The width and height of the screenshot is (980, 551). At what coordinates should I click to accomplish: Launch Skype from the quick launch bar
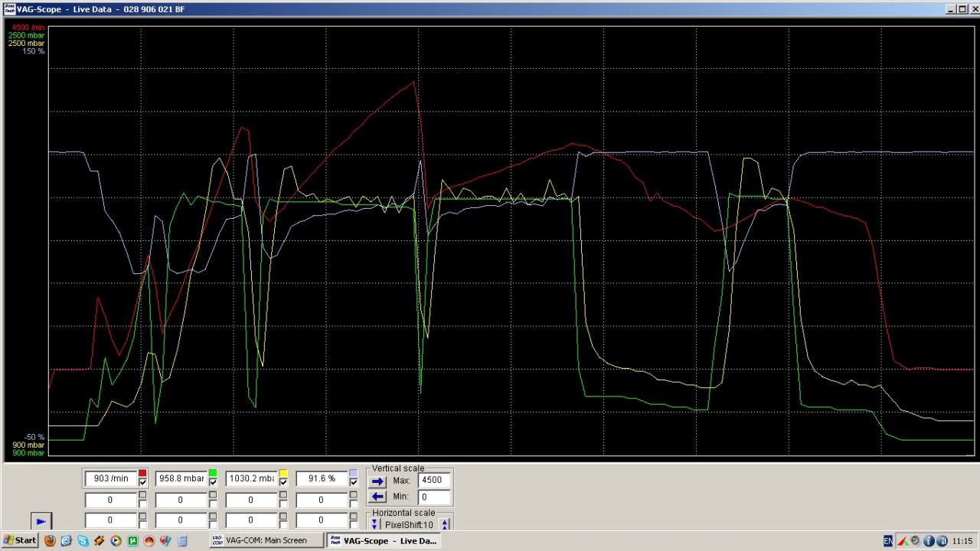point(83,541)
